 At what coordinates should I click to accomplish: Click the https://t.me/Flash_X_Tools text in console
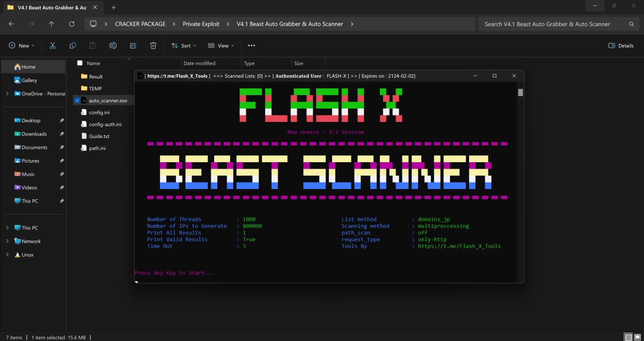tap(459, 246)
